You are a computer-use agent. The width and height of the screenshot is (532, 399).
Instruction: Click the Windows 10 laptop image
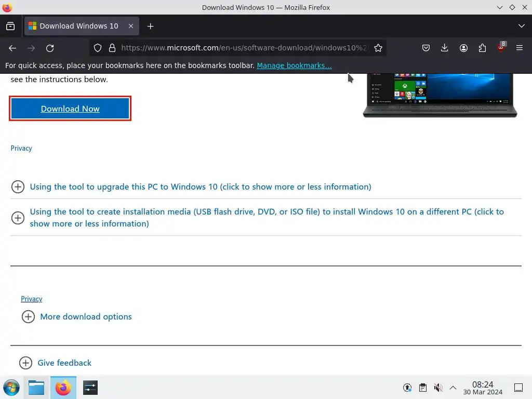pyautogui.click(x=440, y=96)
